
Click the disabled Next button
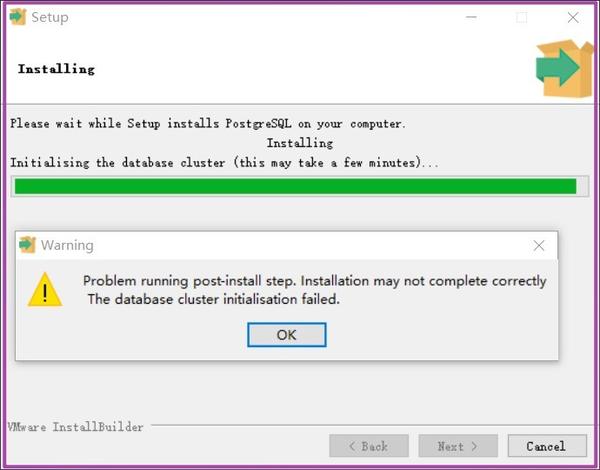tap(458, 446)
